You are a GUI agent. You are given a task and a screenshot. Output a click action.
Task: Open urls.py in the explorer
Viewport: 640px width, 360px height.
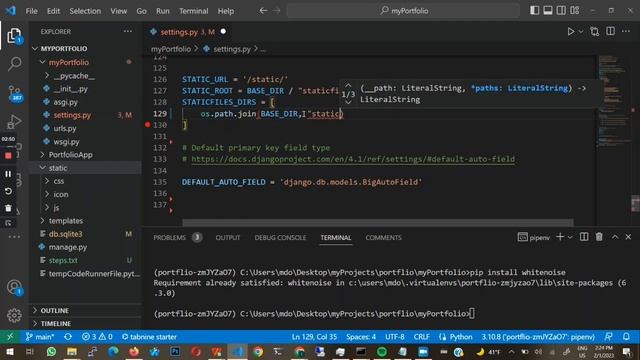click(65, 128)
